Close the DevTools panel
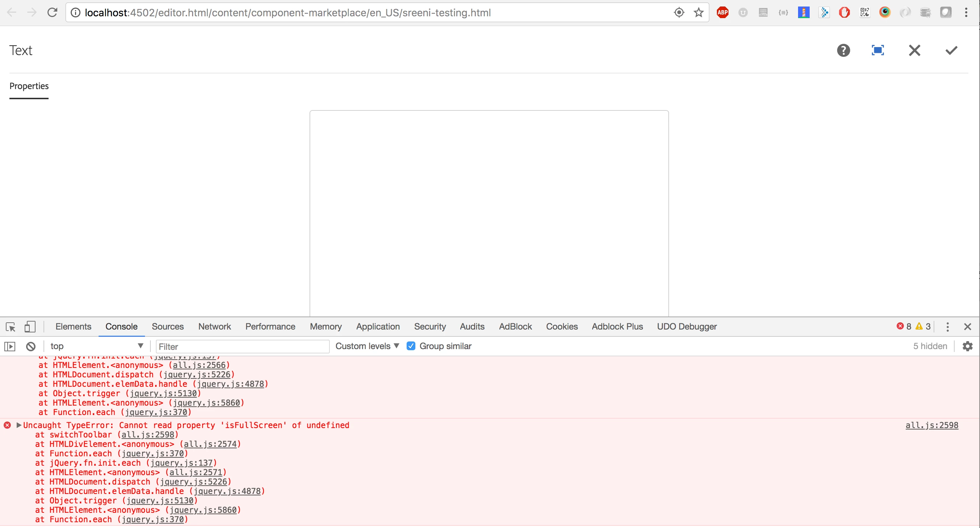This screenshot has height=528, width=980. [x=967, y=327]
